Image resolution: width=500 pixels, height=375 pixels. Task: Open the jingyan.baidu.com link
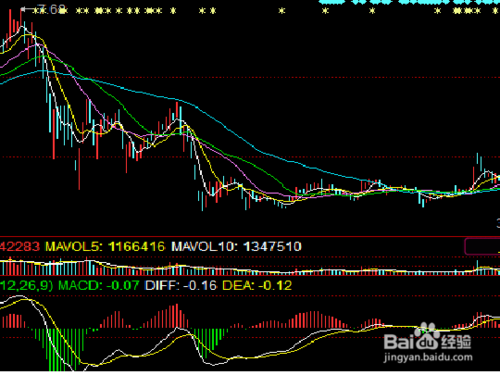428,357
